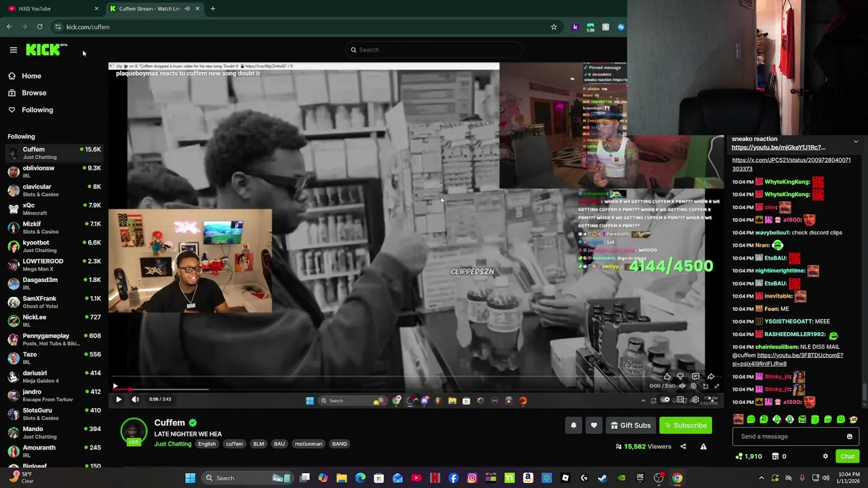The width and height of the screenshot is (868, 488).
Task: Click the report warning triangle icon
Action: [703, 447]
